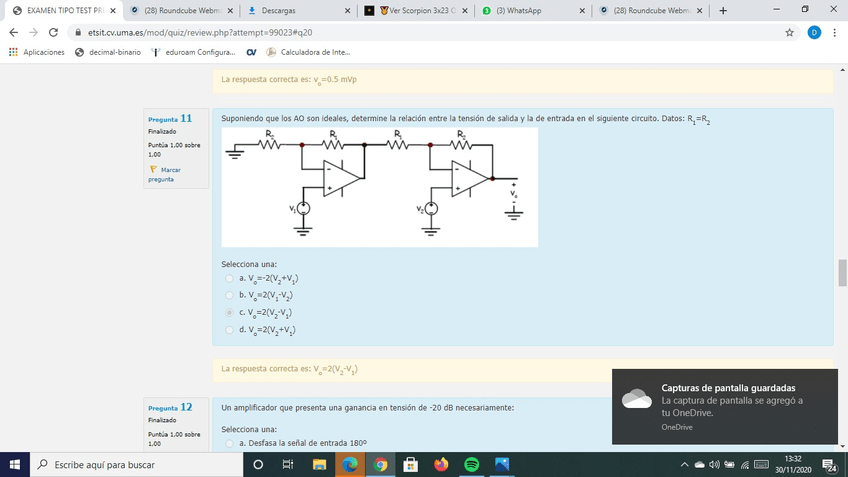Screen dimensions: 848x477
Task: Launch Firefox from the taskbar
Action: pyautogui.click(x=441, y=465)
